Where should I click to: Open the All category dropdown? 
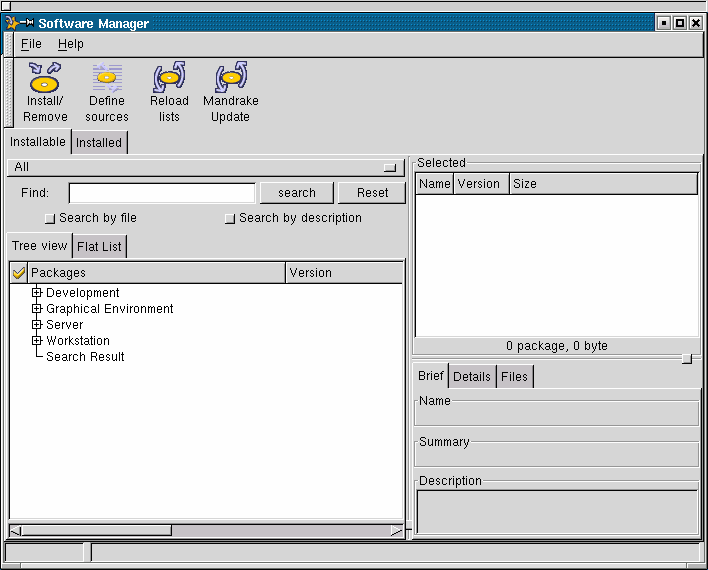(x=205, y=168)
